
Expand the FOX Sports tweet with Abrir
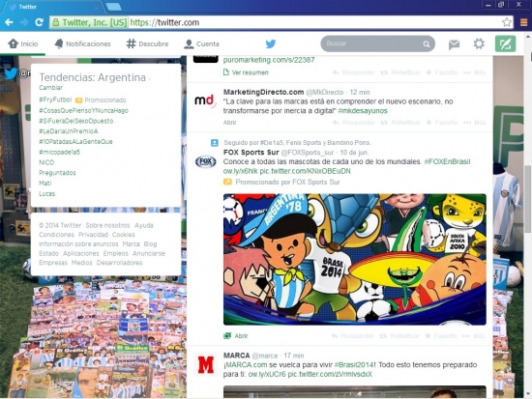coord(236,336)
